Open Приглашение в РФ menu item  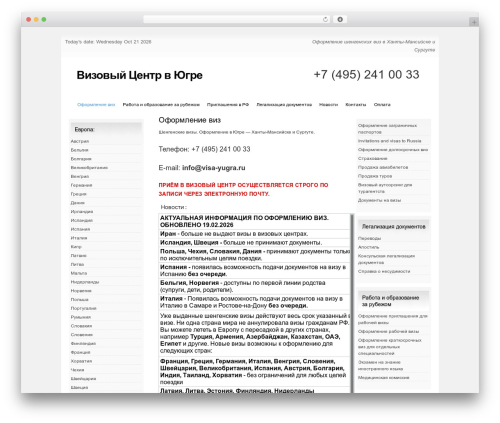click(228, 105)
